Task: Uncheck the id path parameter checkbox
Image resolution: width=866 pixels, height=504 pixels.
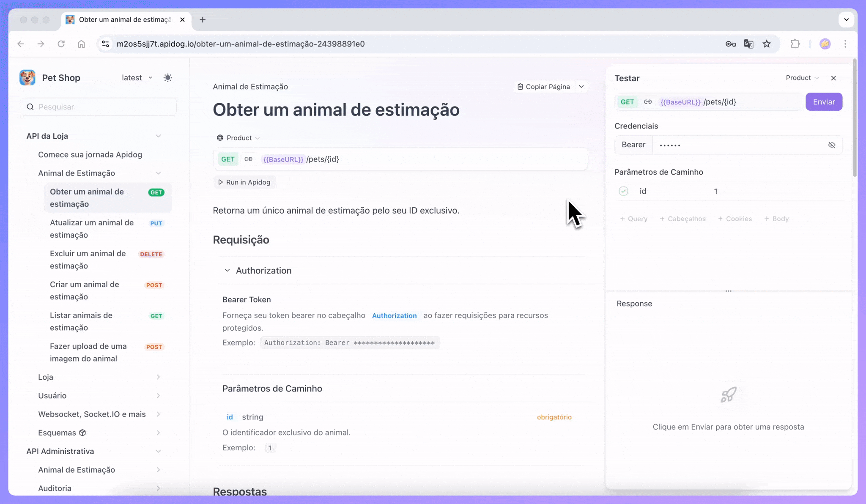Action: (x=623, y=191)
